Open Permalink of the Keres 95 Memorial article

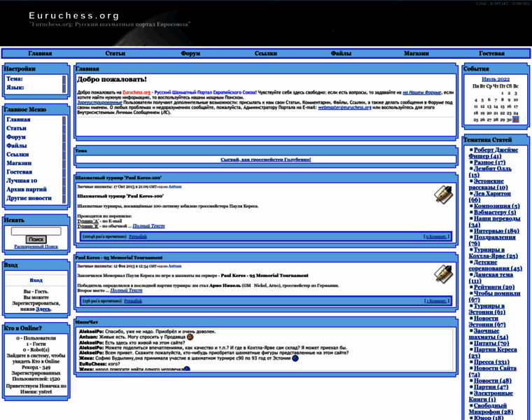point(133,301)
